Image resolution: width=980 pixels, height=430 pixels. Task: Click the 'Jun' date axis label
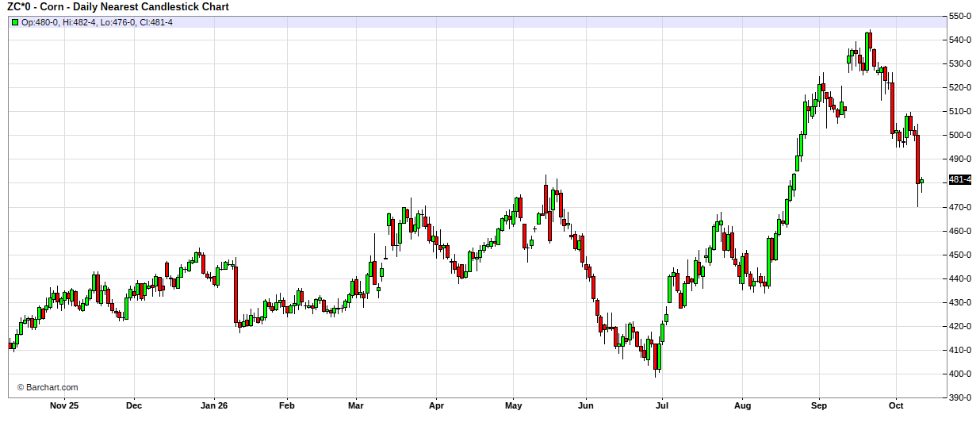click(x=586, y=406)
